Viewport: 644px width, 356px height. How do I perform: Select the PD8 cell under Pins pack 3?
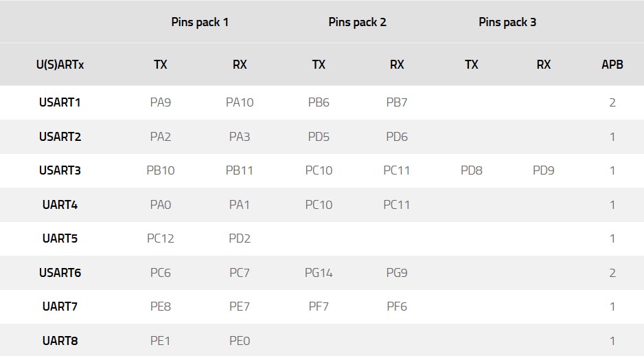(471, 170)
